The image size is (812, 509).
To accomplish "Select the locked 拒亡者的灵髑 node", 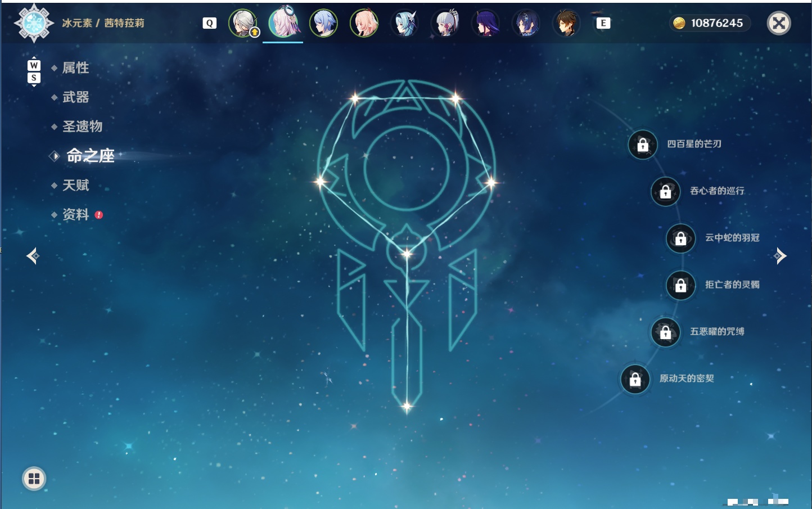I will point(681,285).
